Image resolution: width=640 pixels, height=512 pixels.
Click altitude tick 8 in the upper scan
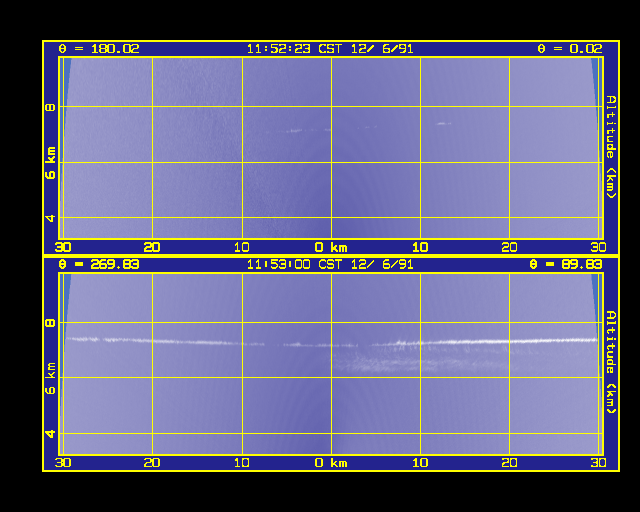point(50,107)
